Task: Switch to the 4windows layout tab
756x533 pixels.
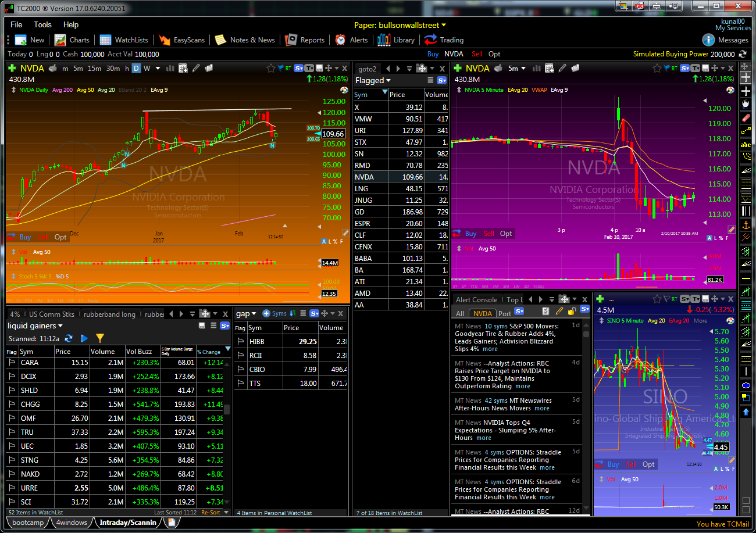Action: pos(71,523)
